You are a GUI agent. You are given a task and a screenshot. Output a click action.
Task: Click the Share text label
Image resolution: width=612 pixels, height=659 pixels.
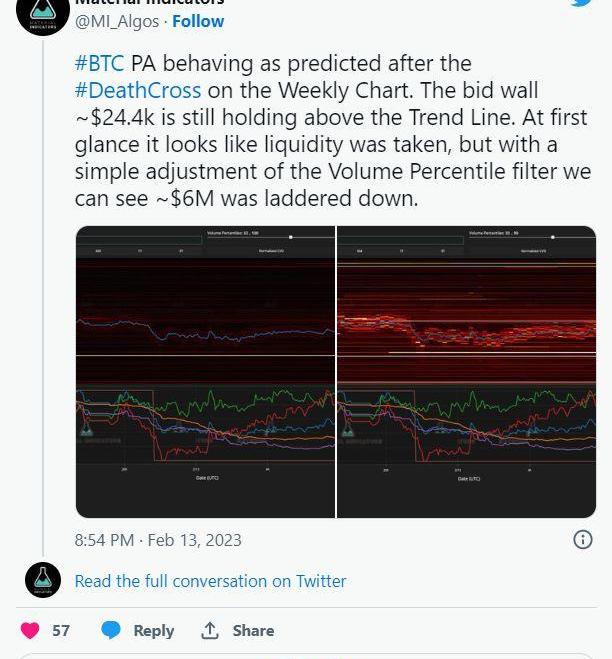coord(253,630)
